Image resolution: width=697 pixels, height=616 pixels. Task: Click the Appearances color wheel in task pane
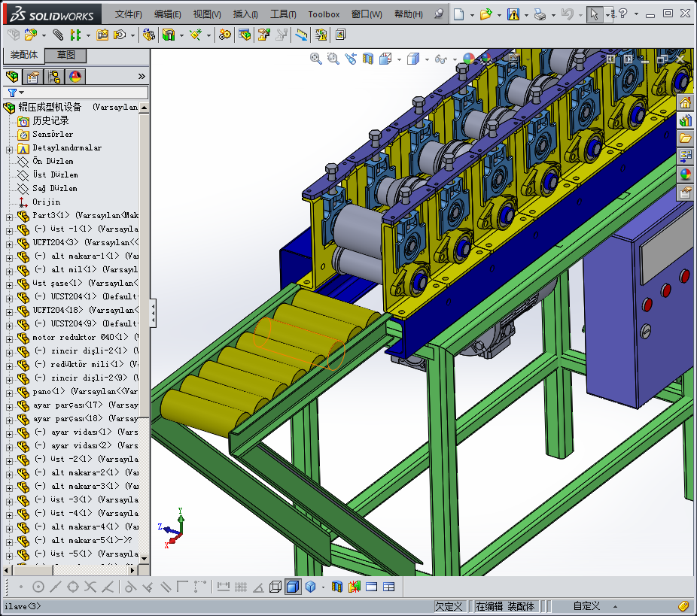click(685, 174)
